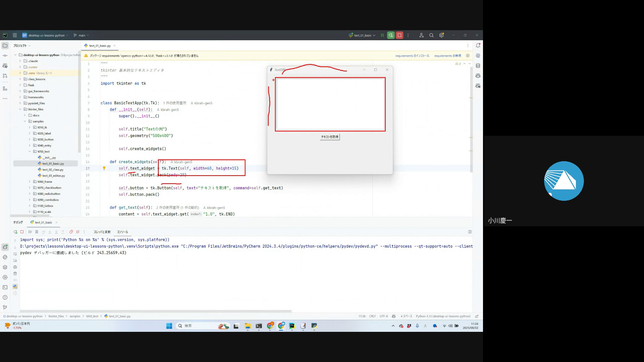Stop the running text_01_basic process

click(399, 35)
